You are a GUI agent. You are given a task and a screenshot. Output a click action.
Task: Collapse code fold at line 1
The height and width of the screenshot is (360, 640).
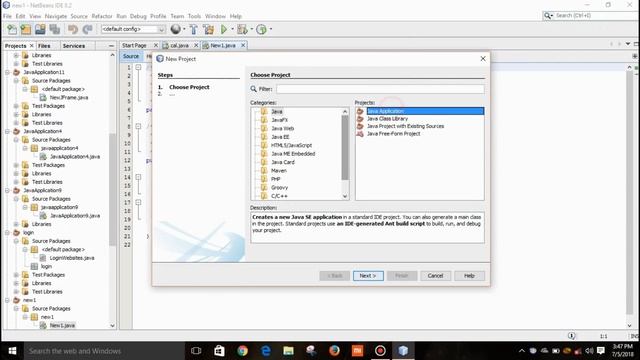pos(138,67)
